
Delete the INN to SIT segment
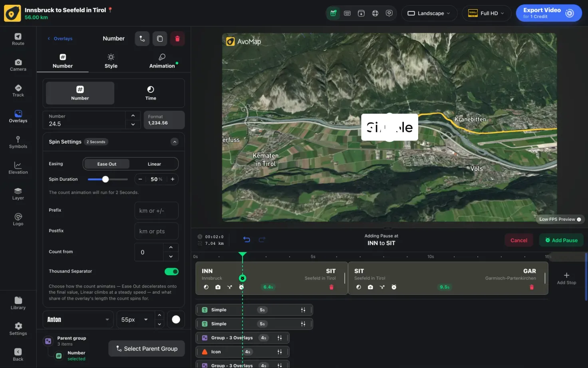pos(331,287)
